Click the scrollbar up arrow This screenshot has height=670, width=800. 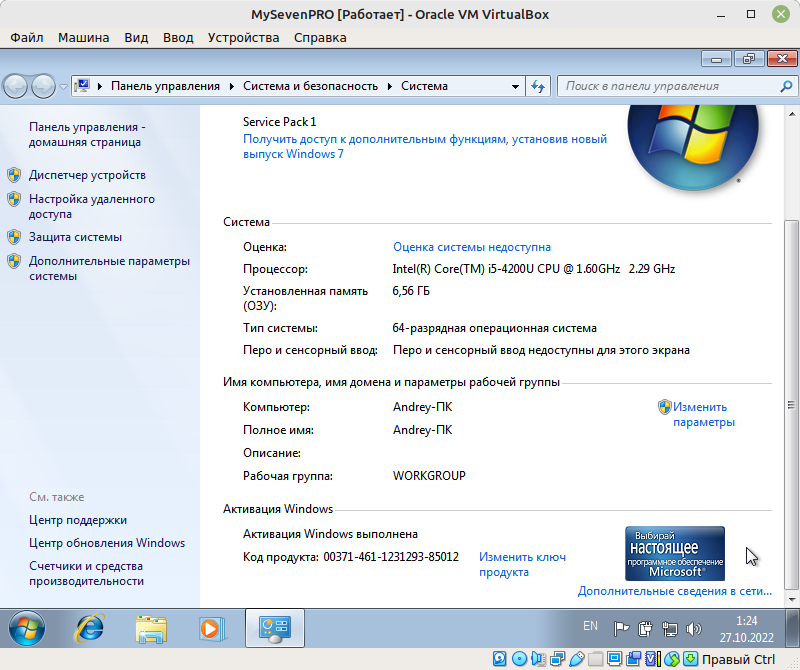pyautogui.click(x=791, y=113)
